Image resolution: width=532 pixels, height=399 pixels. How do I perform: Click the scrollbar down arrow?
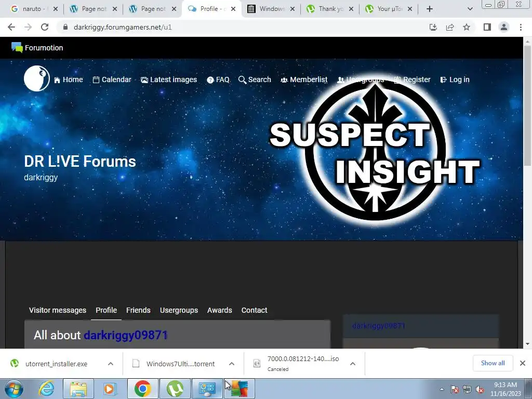527,344
